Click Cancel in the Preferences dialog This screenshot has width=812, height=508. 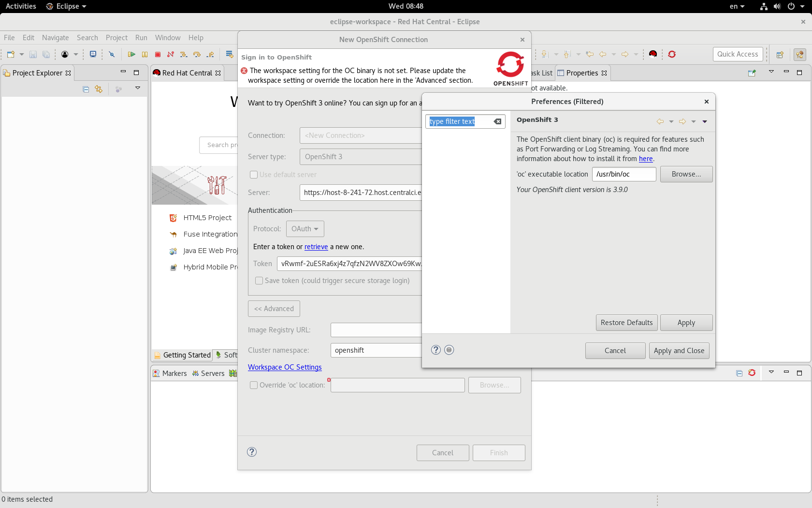pyautogui.click(x=615, y=351)
